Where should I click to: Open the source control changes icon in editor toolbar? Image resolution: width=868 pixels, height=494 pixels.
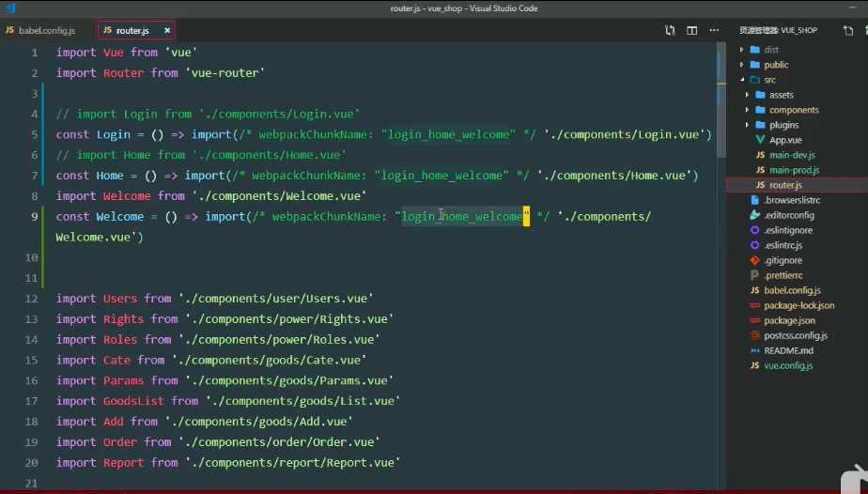click(x=670, y=30)
